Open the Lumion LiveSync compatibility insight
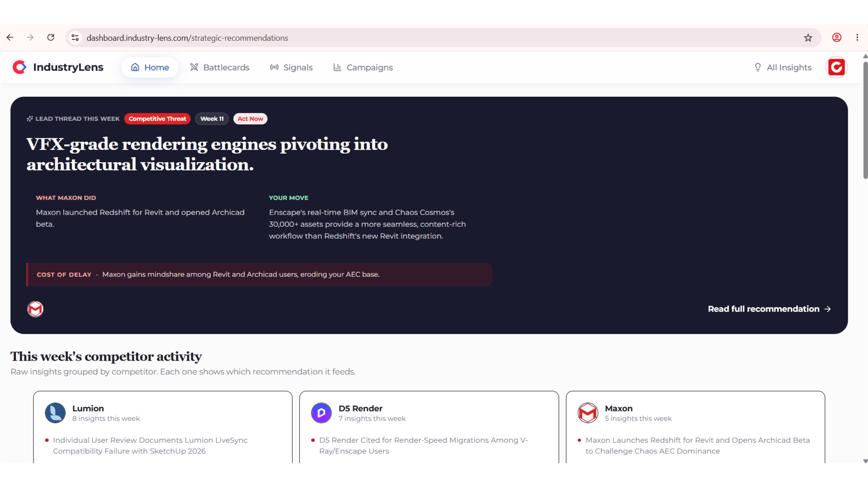This screenshot has width=868, height=488. point(150,446)
